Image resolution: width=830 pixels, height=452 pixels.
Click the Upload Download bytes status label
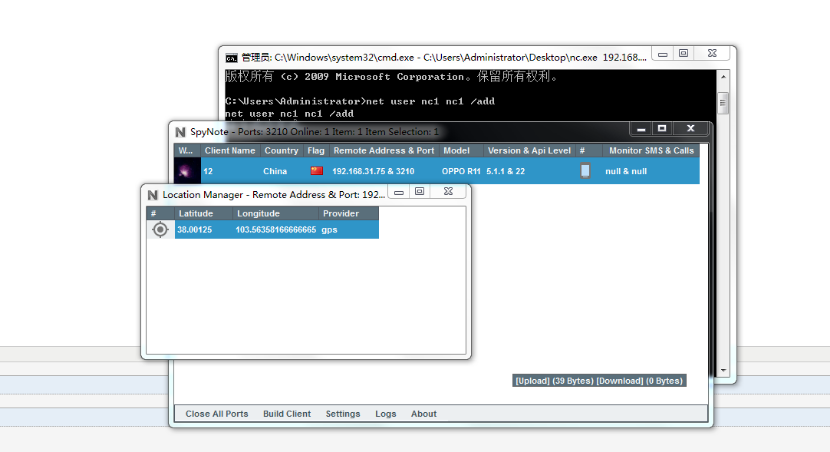(x=599, y=381)
